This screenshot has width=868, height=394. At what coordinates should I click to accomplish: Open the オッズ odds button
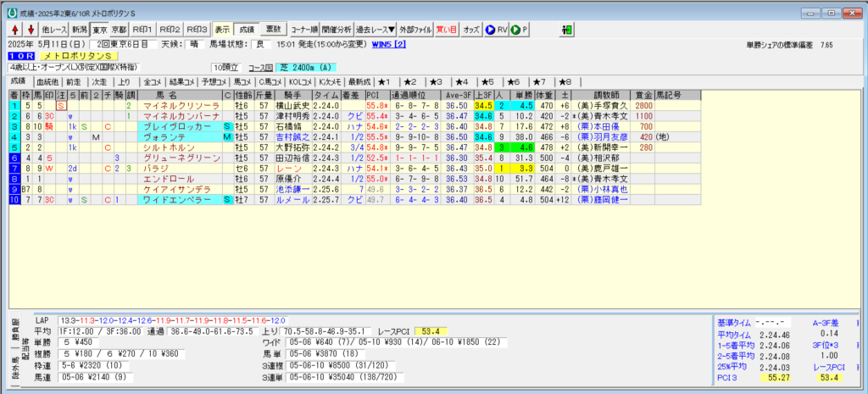point(471,30)
